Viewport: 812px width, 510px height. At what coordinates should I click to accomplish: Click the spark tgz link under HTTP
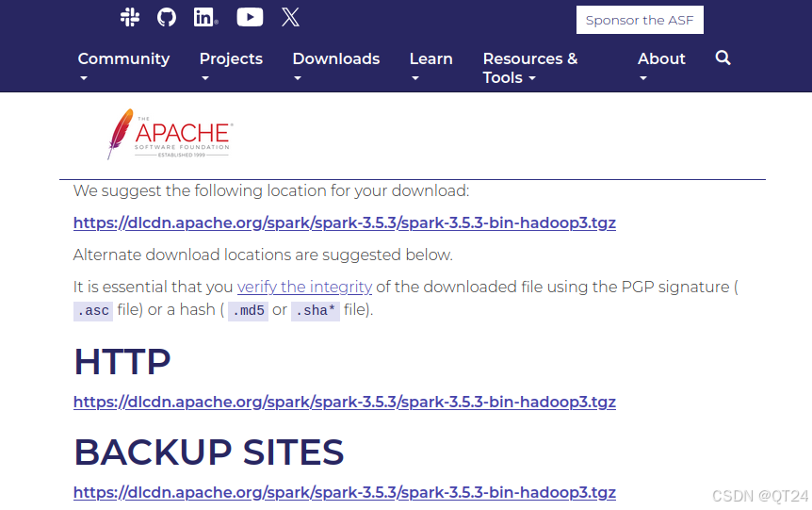(345, 403)
